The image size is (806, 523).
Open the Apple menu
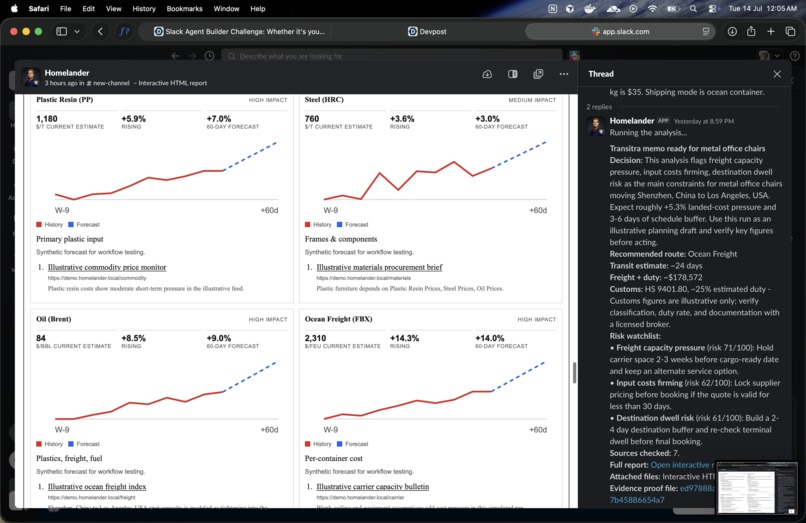coord(14,9)
